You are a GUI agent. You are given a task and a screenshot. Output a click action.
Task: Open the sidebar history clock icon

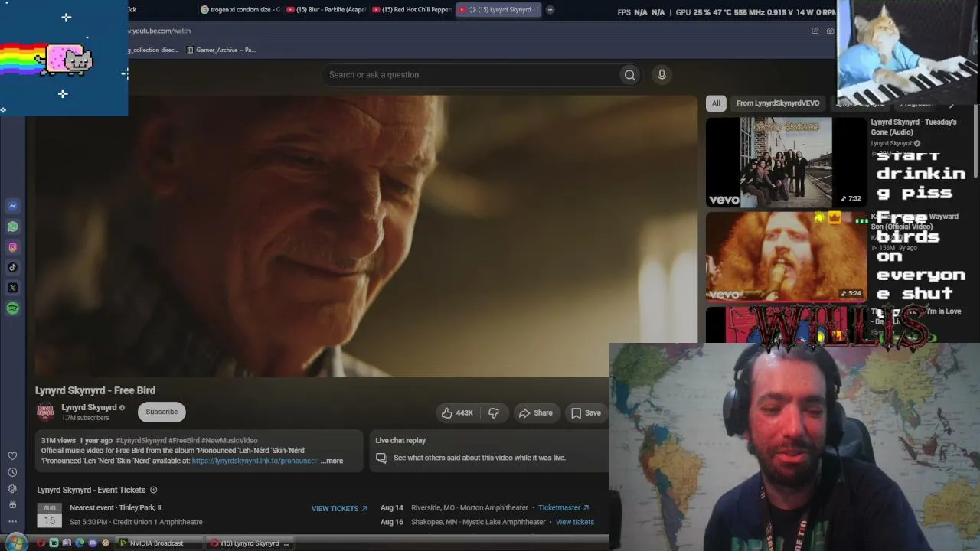coord(12,472)
